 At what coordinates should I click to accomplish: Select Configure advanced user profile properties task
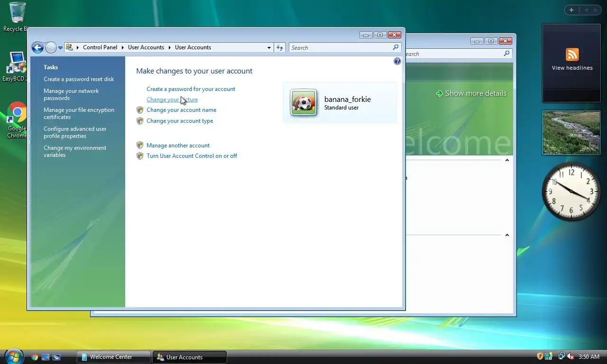[75, 132]
